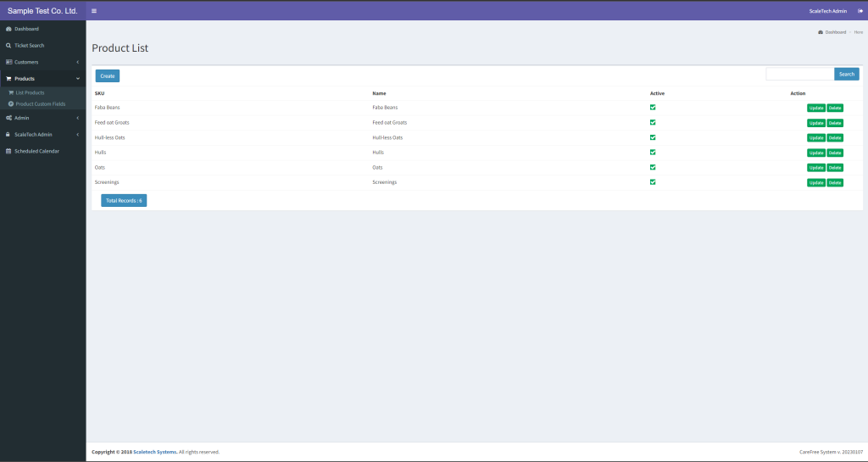868x462 pixels.
Task: Toggle the Active checkbox for Hulls
Action: (x=653, y=153)
